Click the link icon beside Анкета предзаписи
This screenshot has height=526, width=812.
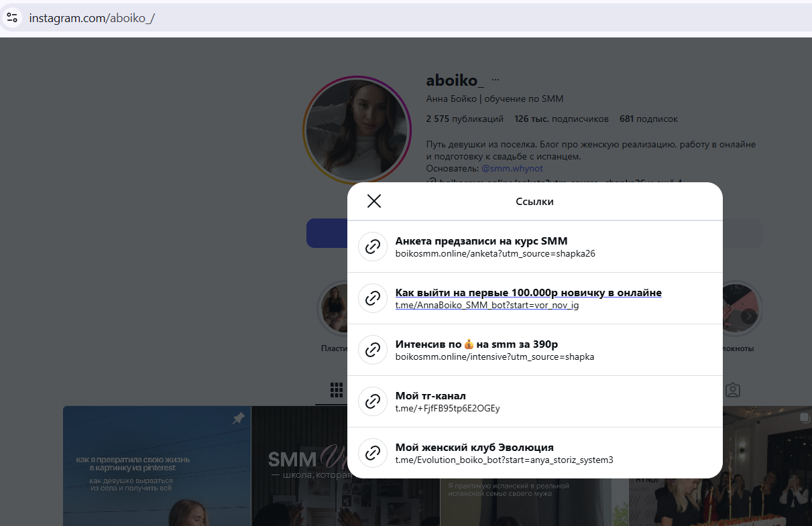point(373,247)
